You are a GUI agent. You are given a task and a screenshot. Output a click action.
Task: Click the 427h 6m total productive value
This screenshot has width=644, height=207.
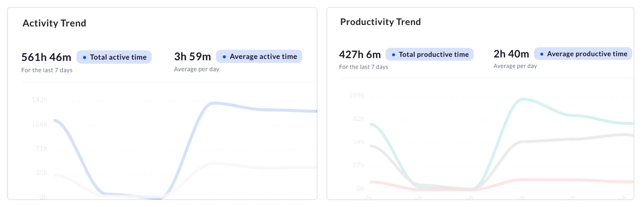[360, 55]
